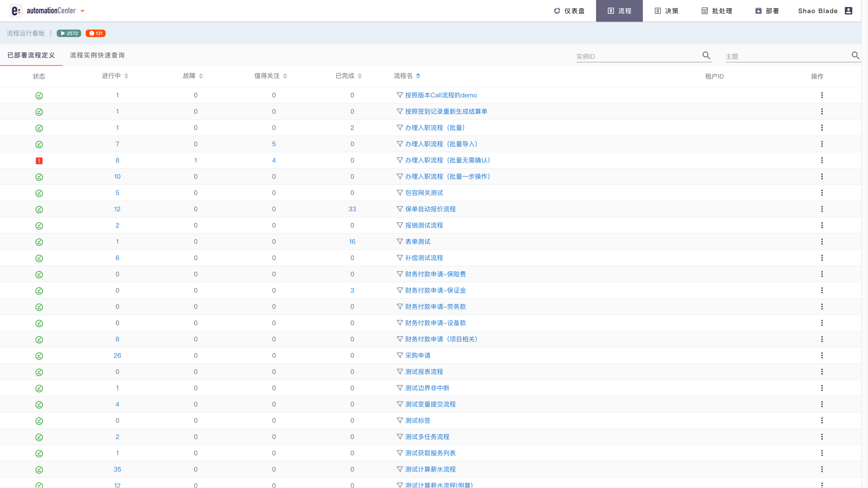Click the page's vertical scrollbar
The width and height of the screenshot is (868, 488).
pos(865,244)
